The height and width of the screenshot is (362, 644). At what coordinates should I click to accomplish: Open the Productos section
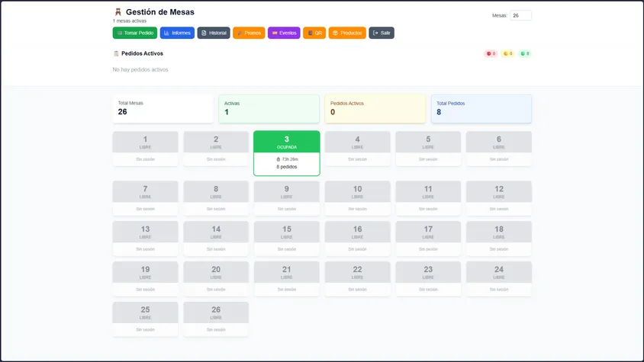347,33
